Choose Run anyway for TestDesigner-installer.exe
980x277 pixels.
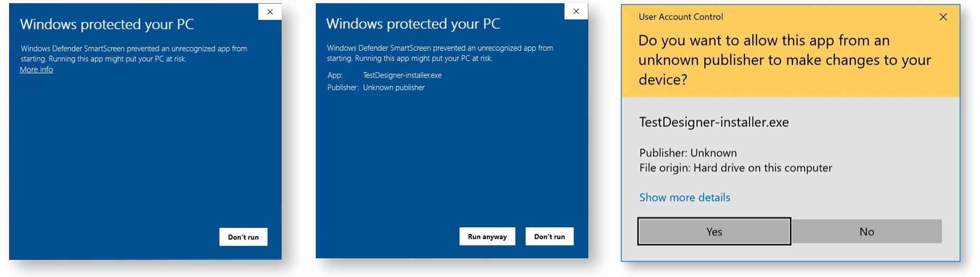point(487,236)
